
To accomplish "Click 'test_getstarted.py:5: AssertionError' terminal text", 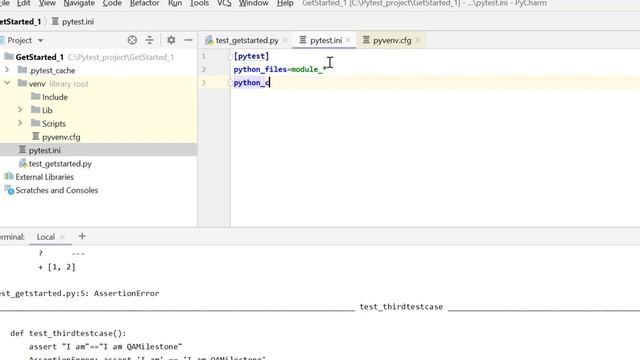I will point(80,293).
